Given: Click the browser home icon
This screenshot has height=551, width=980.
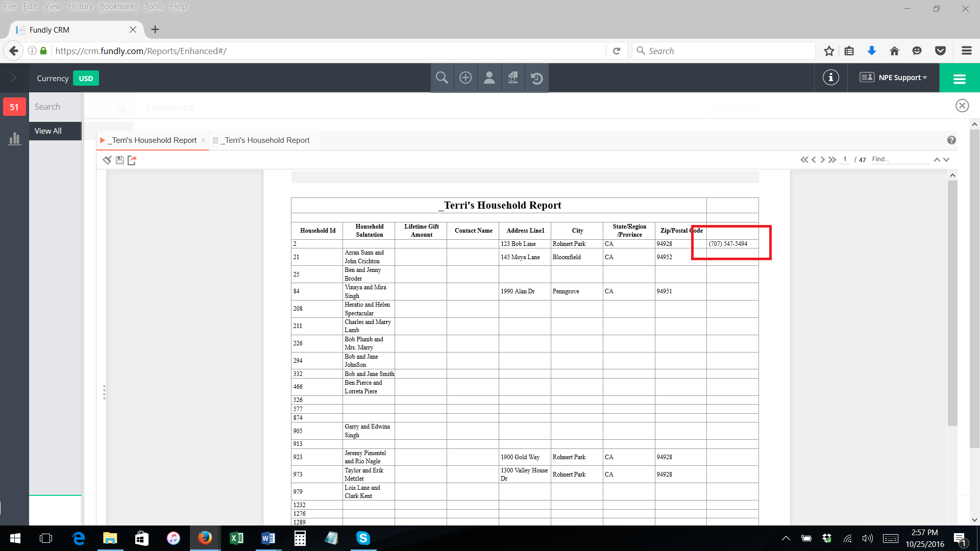Looking at the screenshot, I should (x=894, y=51).
